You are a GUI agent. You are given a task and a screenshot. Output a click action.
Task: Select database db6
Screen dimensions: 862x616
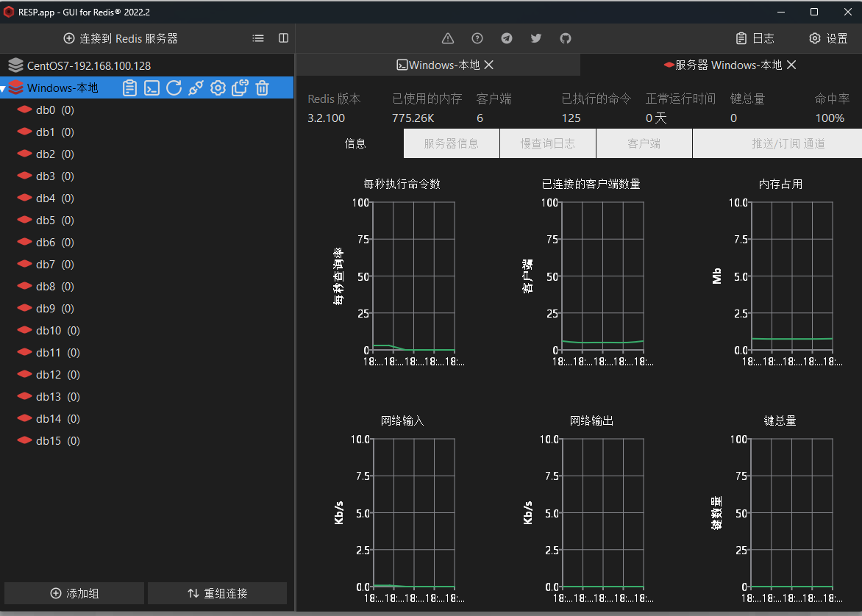(46, 243)
